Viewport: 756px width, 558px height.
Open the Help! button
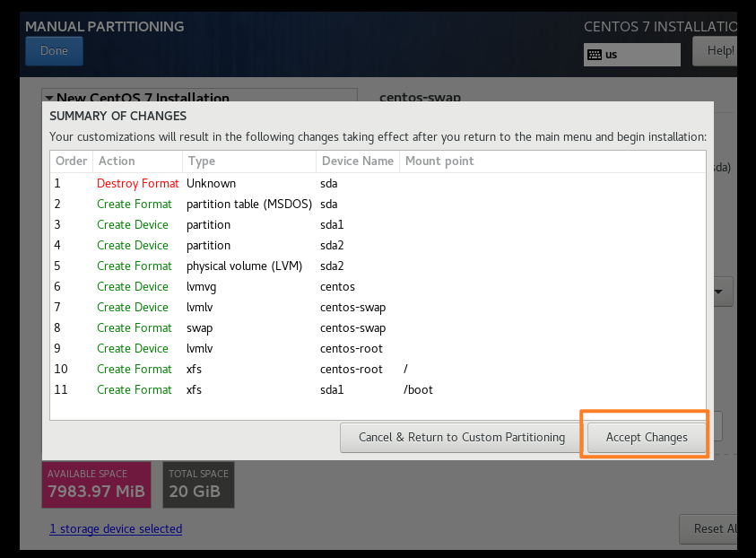coord(715,50)
